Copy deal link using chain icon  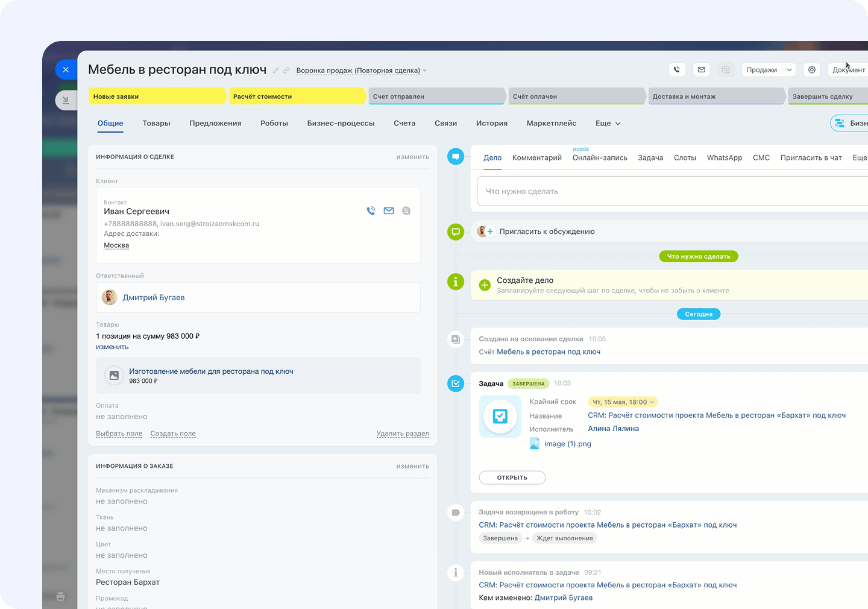click(x=286, y=71)
